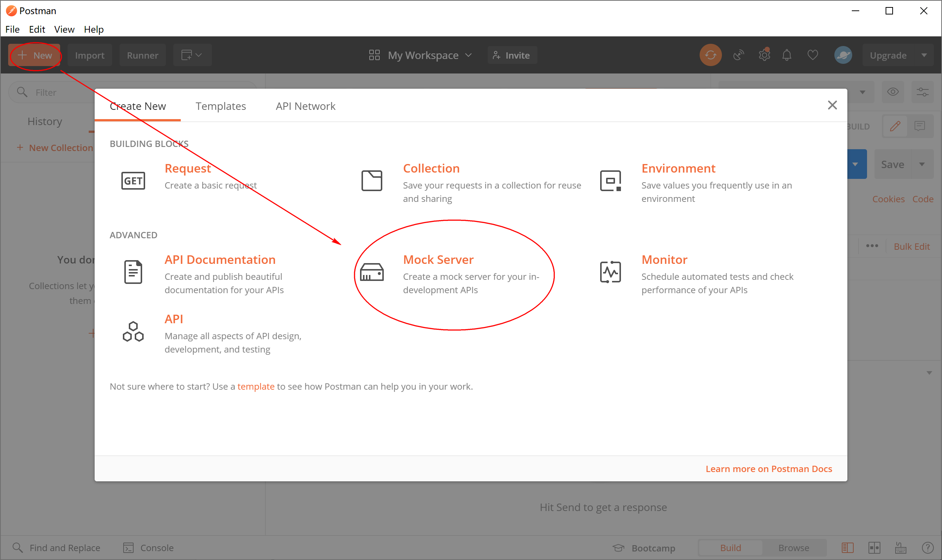The width and height of the screenshot is (942, 560).
Task: Click the template link in hint text
Action: (255, 386)
